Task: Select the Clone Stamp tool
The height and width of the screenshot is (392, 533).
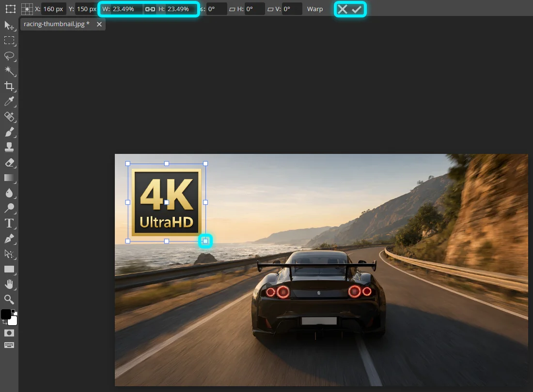Action: pyautogui.click(x=9, y=147)
